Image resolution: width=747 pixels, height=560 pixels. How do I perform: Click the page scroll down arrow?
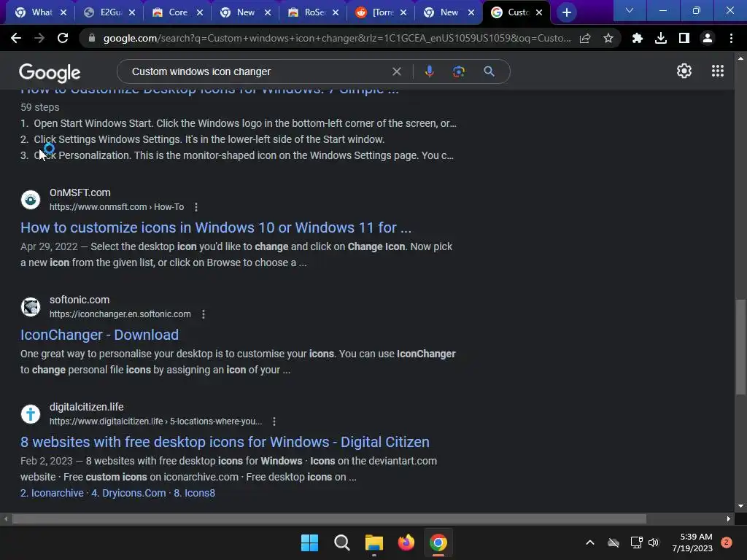[x=740, y=506]
